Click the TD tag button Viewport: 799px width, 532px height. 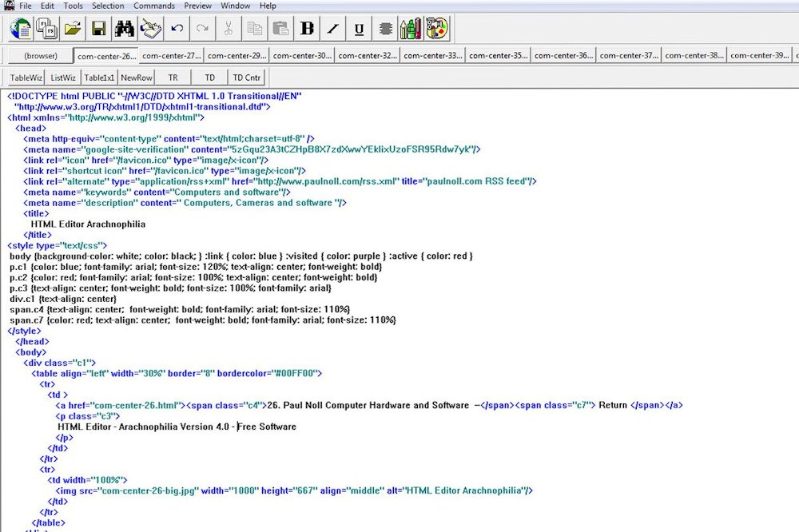click(x=210, y=77)
